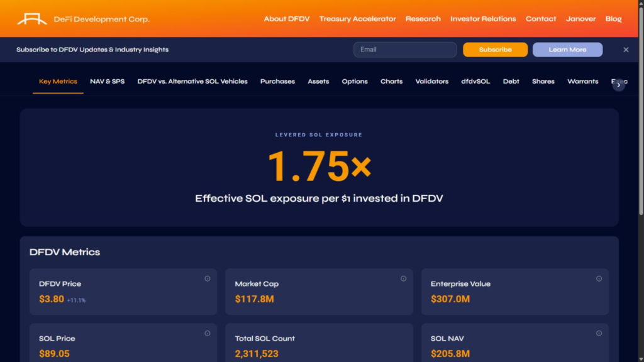Open the Shares tab
The width and height of the screenshot is (644, 362).
click(543, 81)
